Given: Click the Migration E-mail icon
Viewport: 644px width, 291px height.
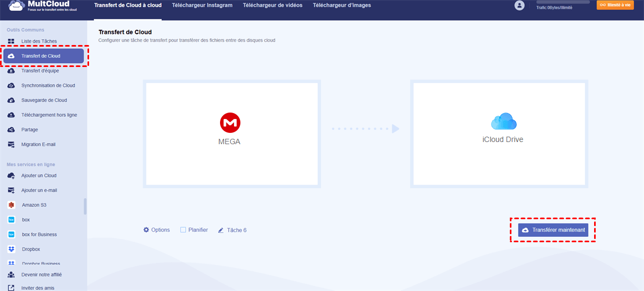Looking at the screenshot, I should click(x=11, y=144).
